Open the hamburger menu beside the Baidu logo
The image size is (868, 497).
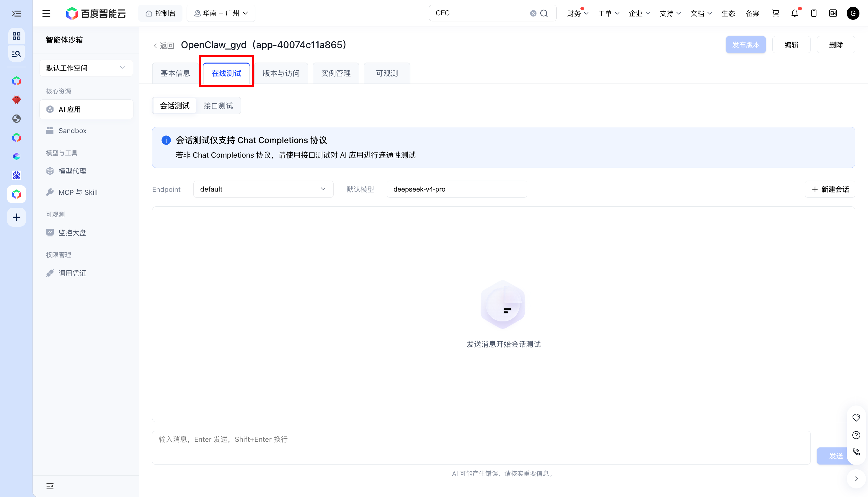pos(46,13)
